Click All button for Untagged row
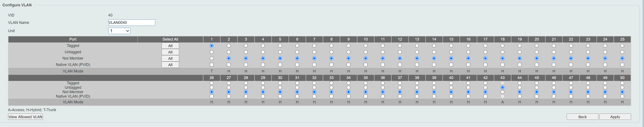This screenshot has width=644, height=127. point(170,52)
